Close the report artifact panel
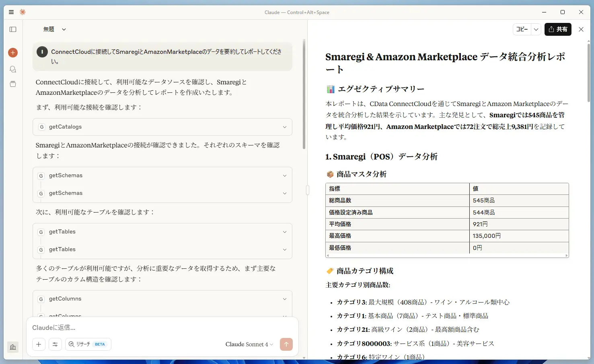This screenshot has height=364, width=594. click(x=581, y=29)
